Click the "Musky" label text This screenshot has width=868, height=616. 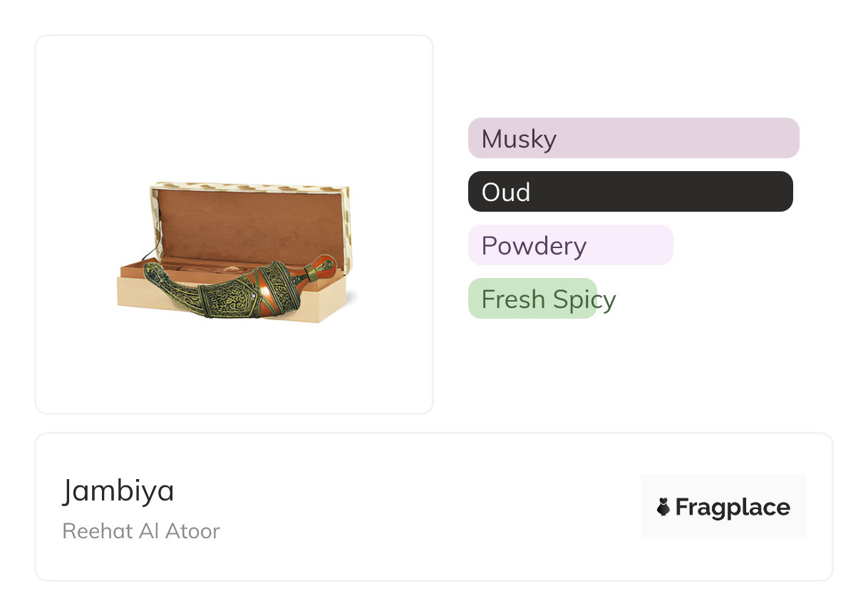[519, 138]
